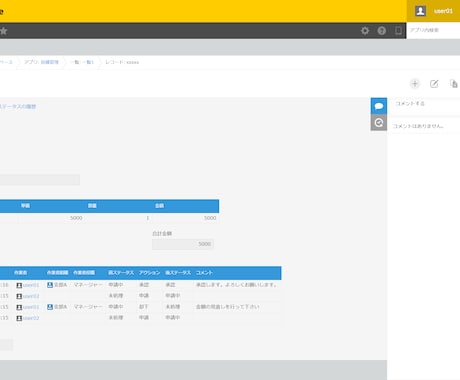Click 営業A organization icon in 承認 row

click(50, 285)
